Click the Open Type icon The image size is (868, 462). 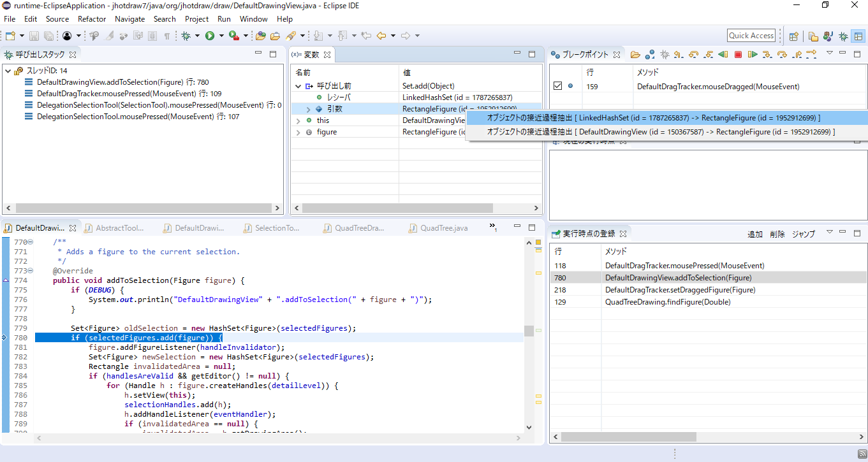261,36
